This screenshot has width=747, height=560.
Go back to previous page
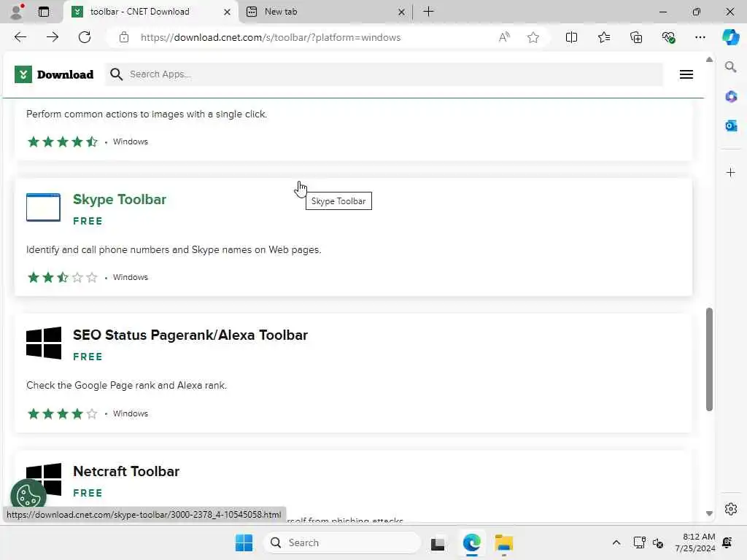[x=20, y=37]
